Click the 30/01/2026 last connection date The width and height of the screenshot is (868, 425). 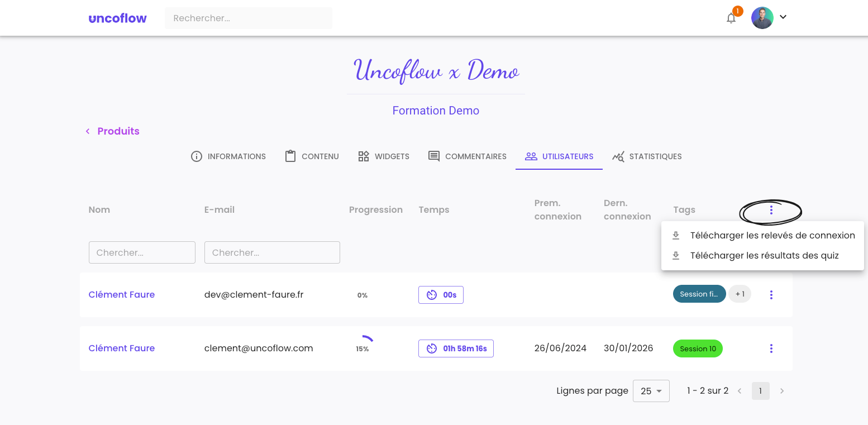pyautogui.click(x=628, y=348)
